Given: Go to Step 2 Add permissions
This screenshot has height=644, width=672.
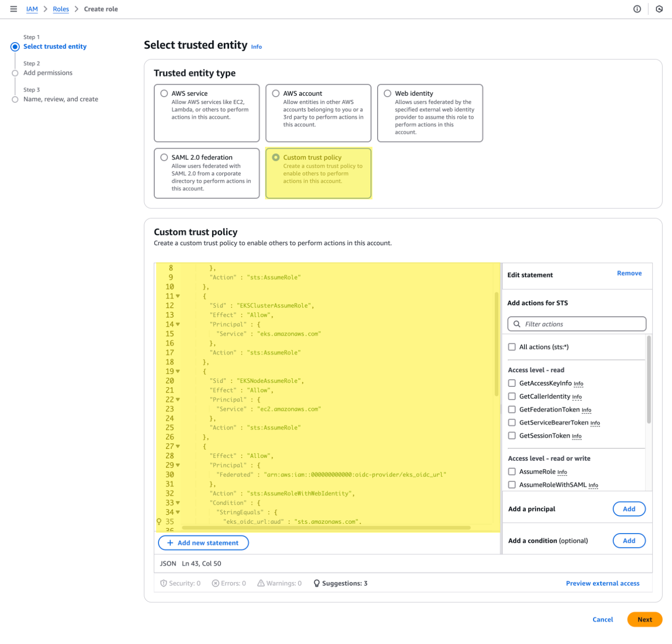Looking at the screenshot, I should pos(48,73).
